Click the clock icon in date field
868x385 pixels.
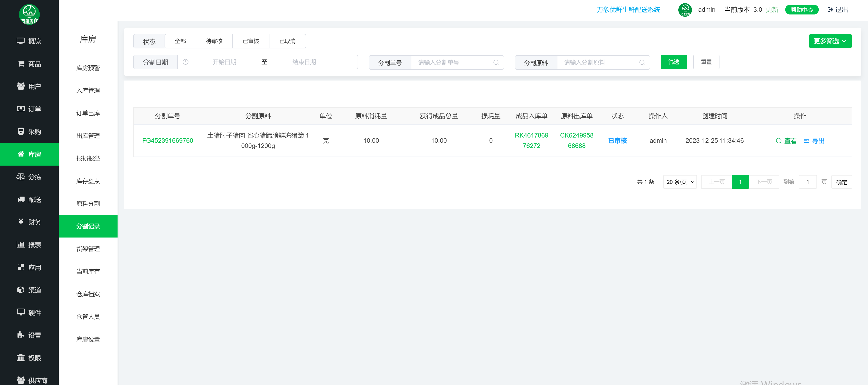tap(185, 62)
